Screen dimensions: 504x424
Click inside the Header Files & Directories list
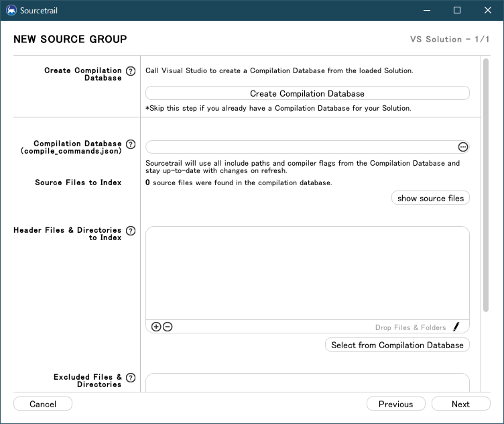coord(307,272)
